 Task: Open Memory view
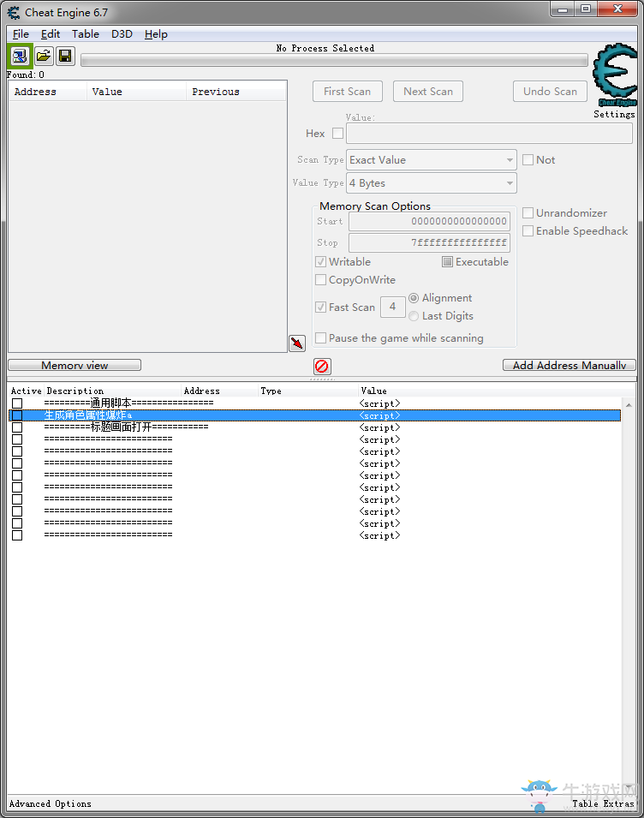pos(75,365)
